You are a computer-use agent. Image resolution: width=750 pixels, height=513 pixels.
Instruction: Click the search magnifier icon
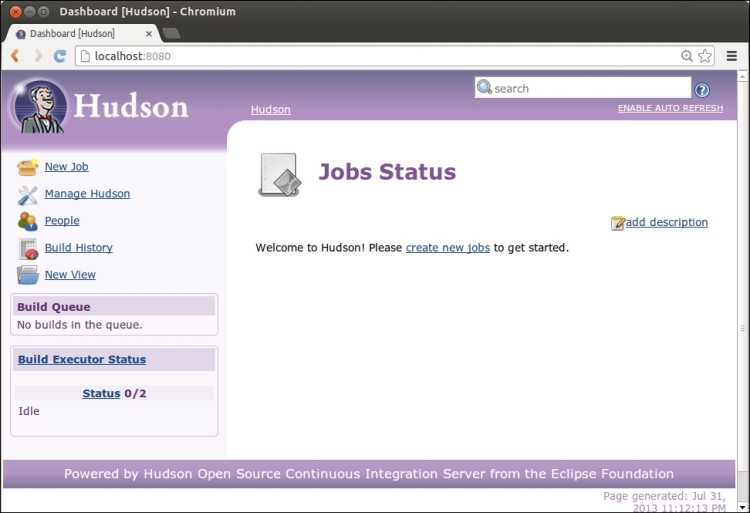pyautogui.click(x=484, y=87)
